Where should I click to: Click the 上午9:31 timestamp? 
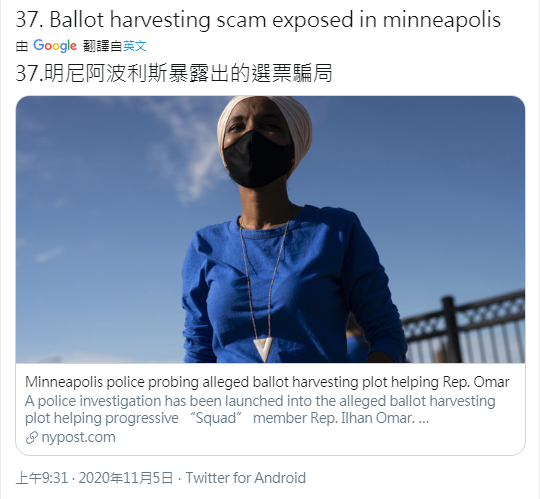42,478
